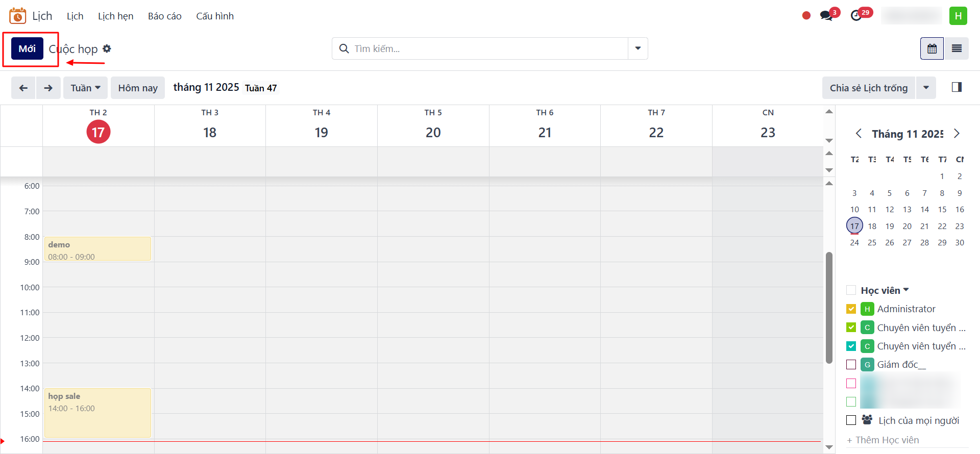
Task: Go to next month in mini calendar
Action: (957, 134)
